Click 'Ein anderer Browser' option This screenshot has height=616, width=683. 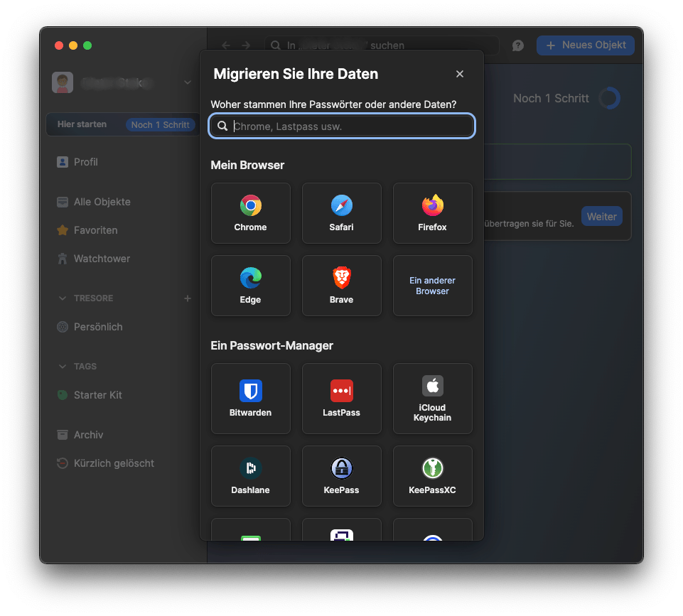pyautogui.click(x=433, y=286)
